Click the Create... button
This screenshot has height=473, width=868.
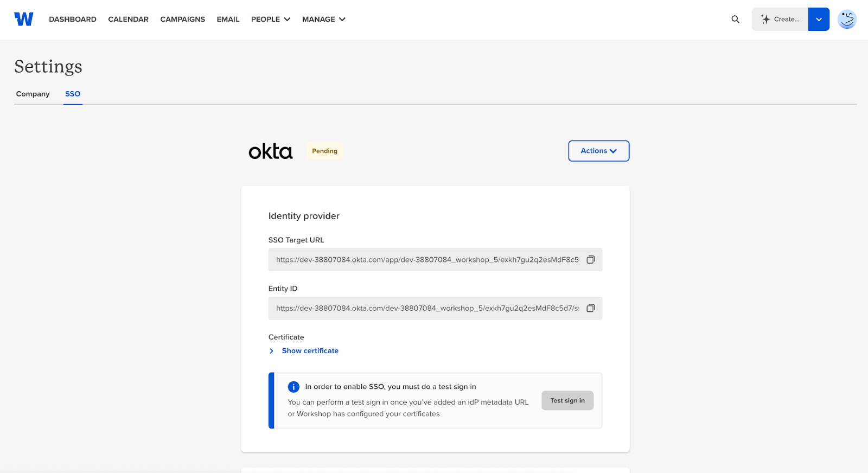coord(780,19)
